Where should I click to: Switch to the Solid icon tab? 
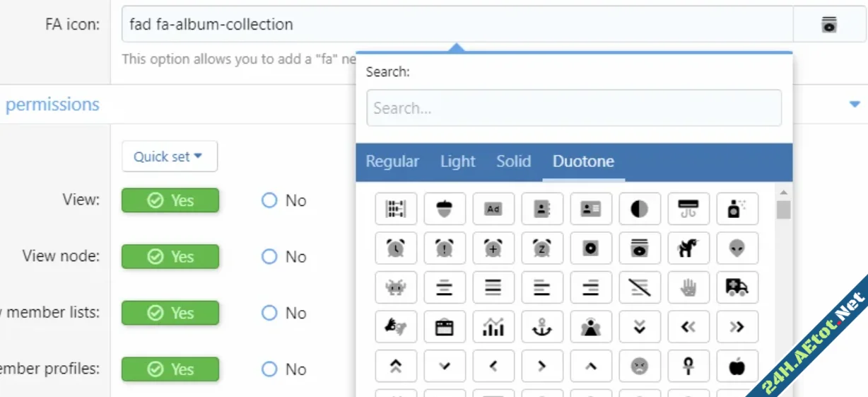pos(513,161)
